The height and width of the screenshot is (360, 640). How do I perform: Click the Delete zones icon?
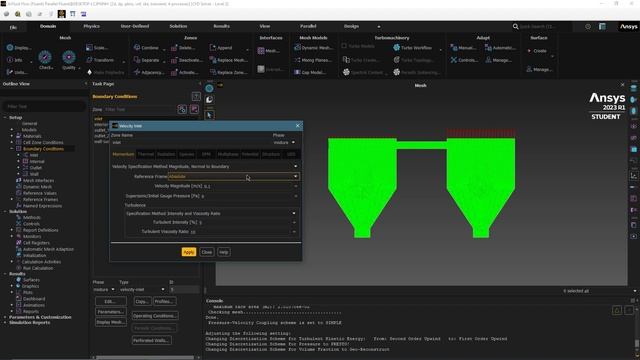[174, 48]
